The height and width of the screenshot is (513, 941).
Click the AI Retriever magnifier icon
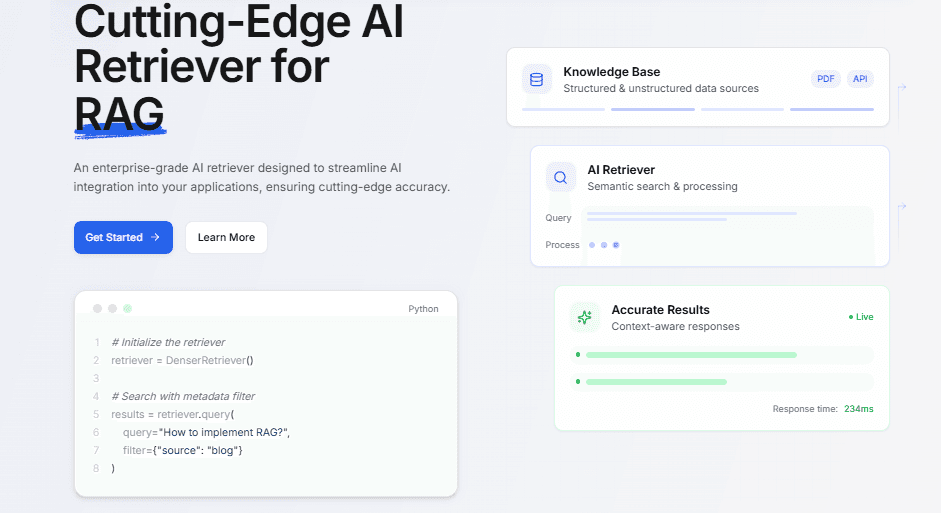point(561,178)
